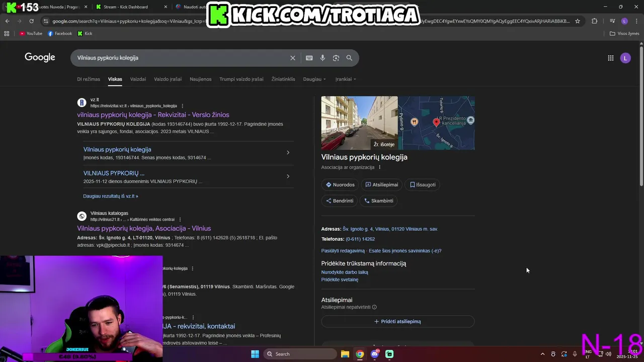Click the Išsaugoti save button
This screenshot has height=362, width=644.
click(x=423, y=185)
